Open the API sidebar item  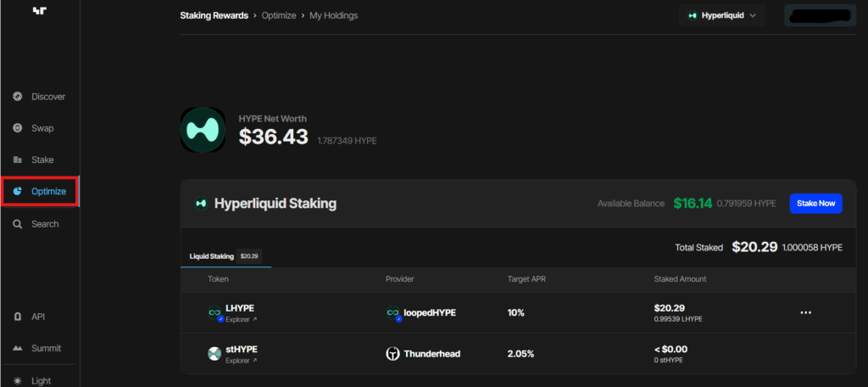(30, 317)
